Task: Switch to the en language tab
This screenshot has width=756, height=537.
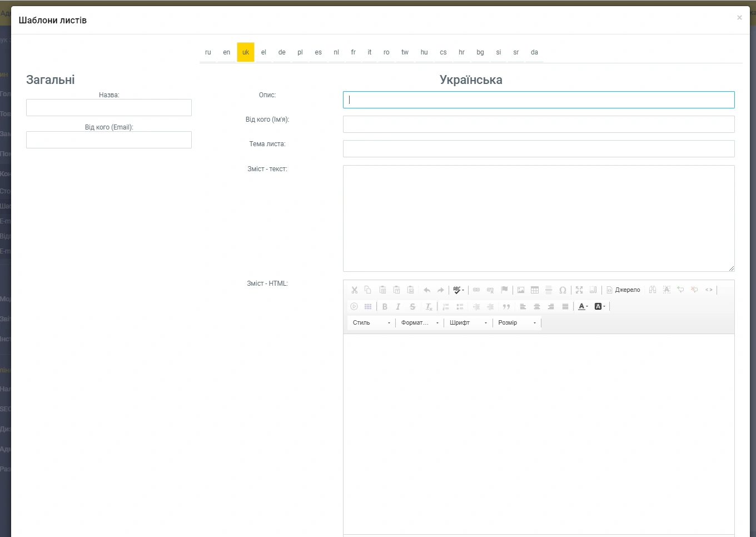Action: (x=226, y=52)
